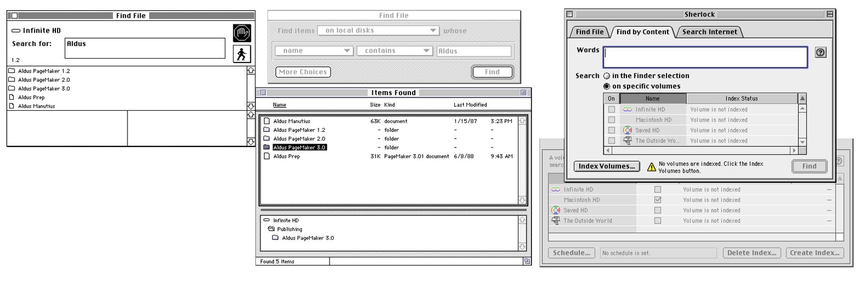This screenshot has width=868, height=282.
Task: Click the Saved HD disc icon in Sherlock's volume list
Action: click(x=628, y=130)
